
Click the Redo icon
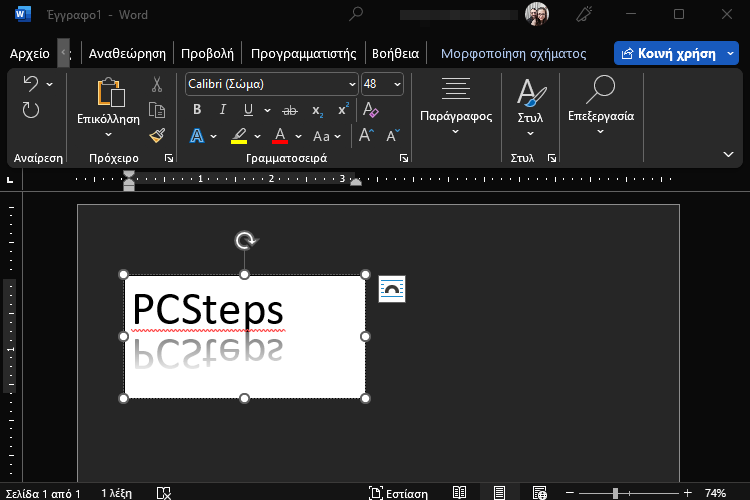click(x=31, y=111)
